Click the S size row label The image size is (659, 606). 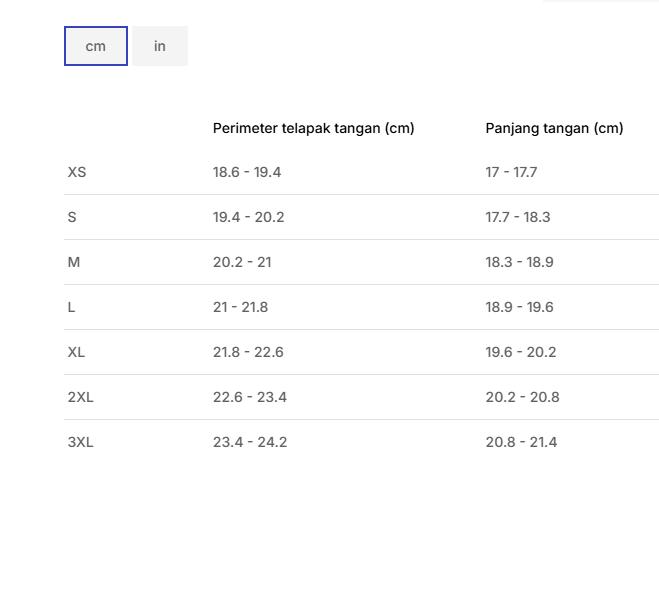(72, 217)
